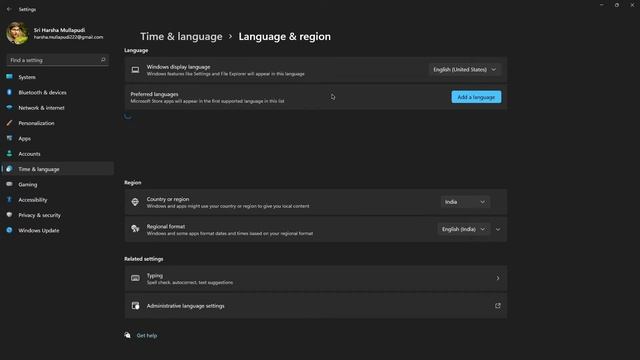Maximize the Settings window
The width and height of the screenshot is (640, 360).
click(x=617, y=5)
